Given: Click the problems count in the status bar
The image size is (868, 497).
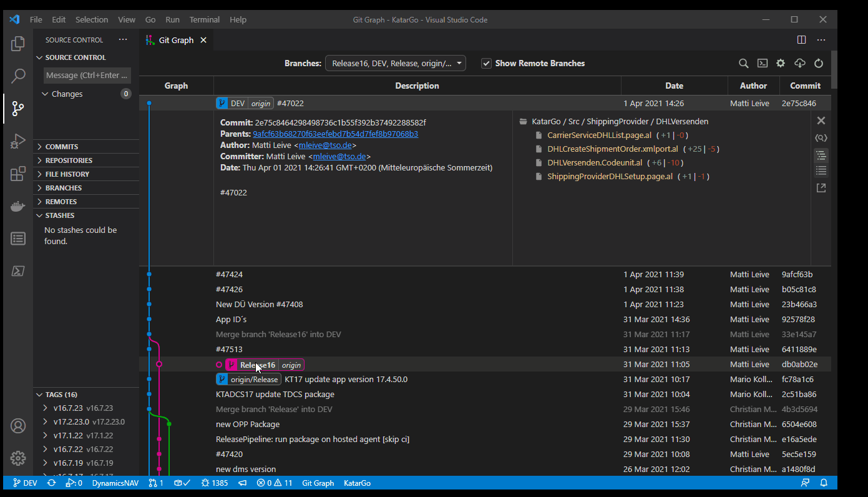Looking at the screenshot, I should (275, 483).
